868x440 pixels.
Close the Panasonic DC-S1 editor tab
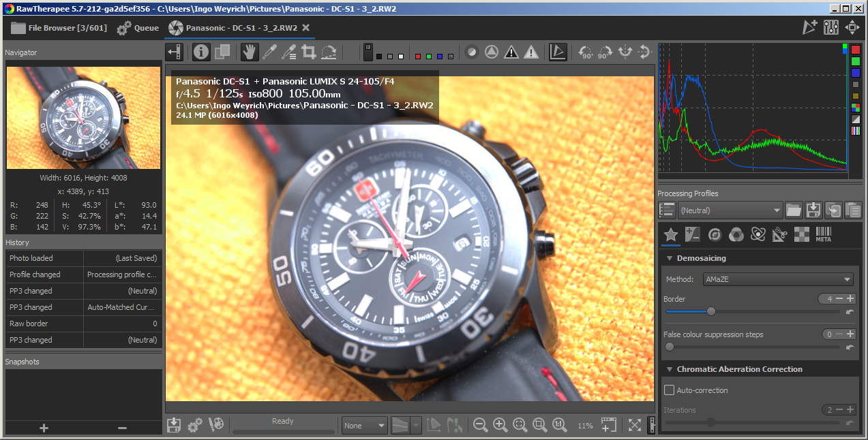pos(306,28)
